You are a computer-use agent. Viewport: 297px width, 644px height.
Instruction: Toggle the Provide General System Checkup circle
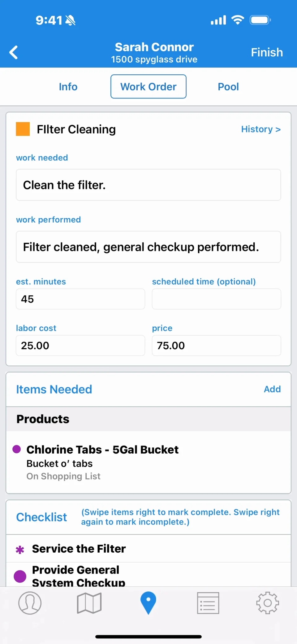pyautogui.click(x=20, y=576)
